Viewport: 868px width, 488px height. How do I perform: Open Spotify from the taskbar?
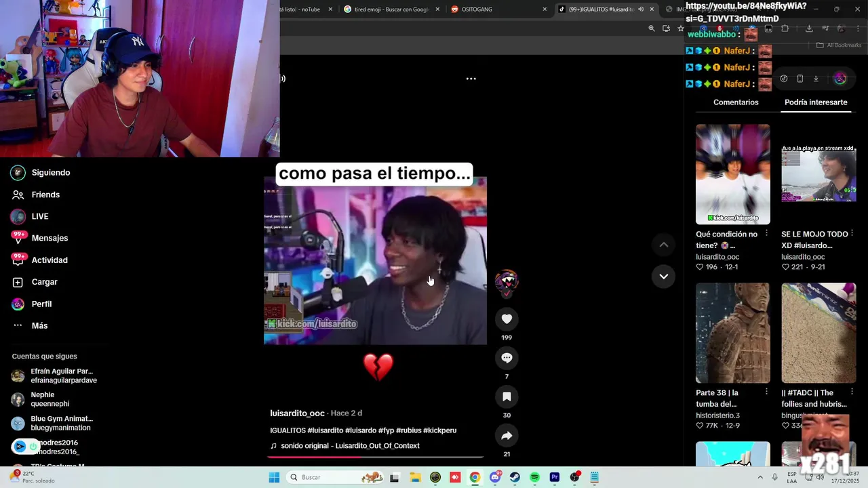(534, 478)
